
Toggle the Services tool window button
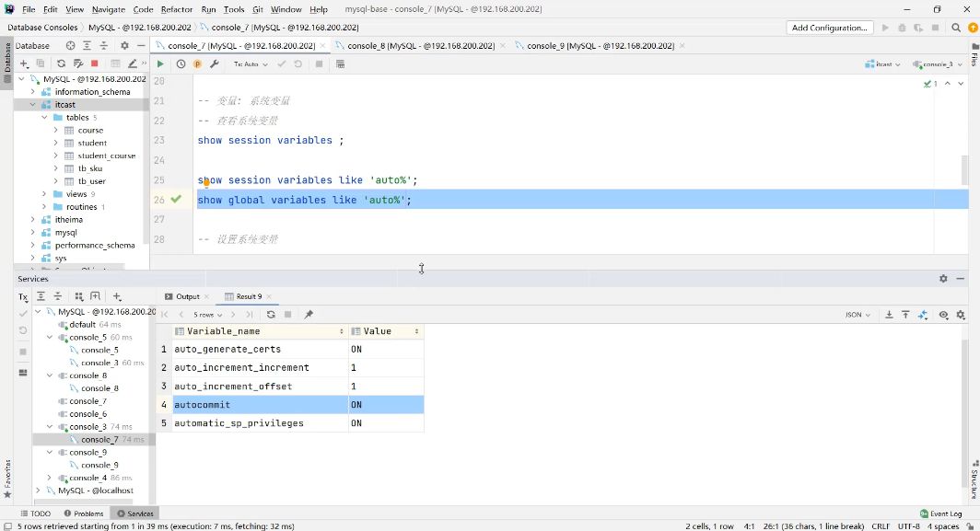pos(134,514)
